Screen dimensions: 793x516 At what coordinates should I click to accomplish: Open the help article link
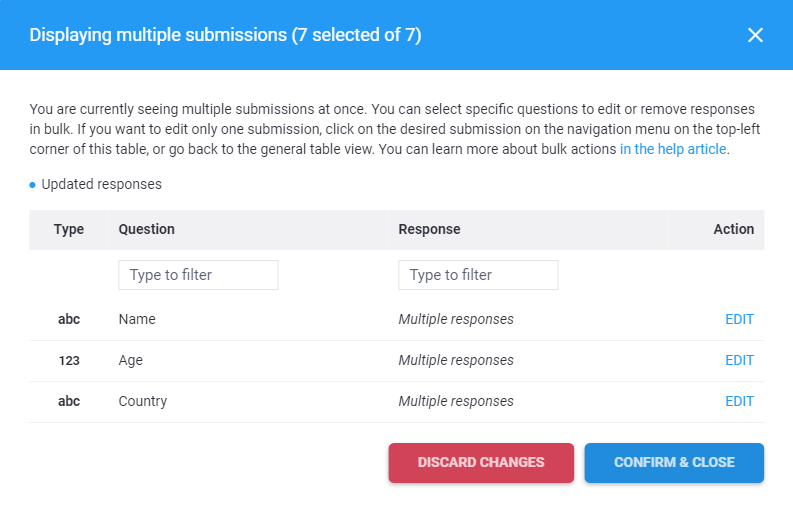(x=673, y=150)
